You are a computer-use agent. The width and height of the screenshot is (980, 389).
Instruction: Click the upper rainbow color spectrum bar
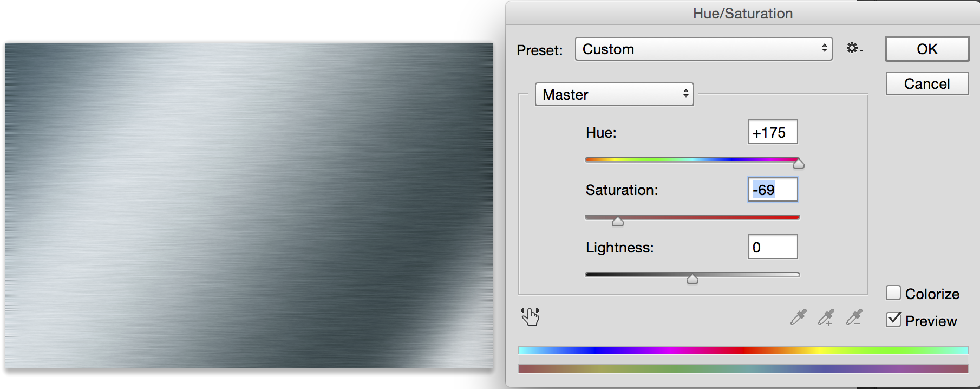(x=743, y=351)
